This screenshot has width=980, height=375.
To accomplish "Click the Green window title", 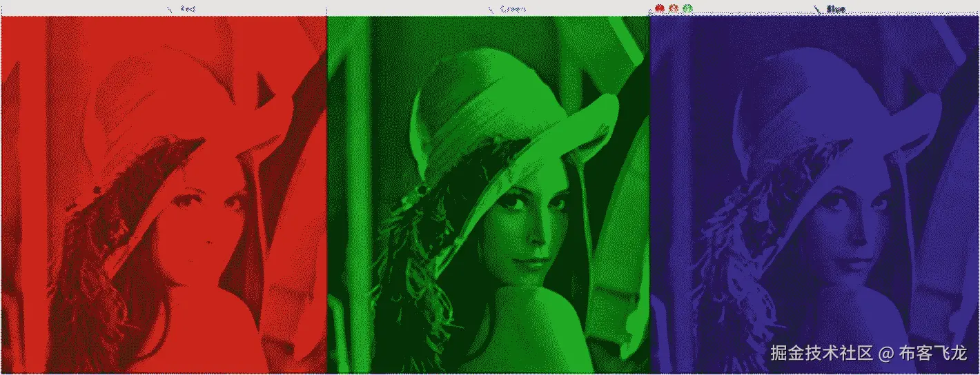I will 513,9.
